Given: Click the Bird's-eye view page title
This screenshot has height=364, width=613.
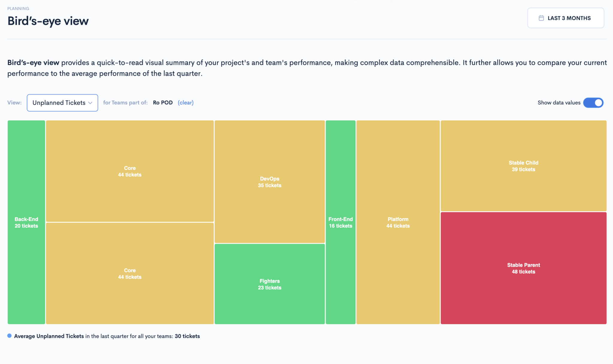Looking at the screenshot, I should pyautogui.click(x=48, y=21).
